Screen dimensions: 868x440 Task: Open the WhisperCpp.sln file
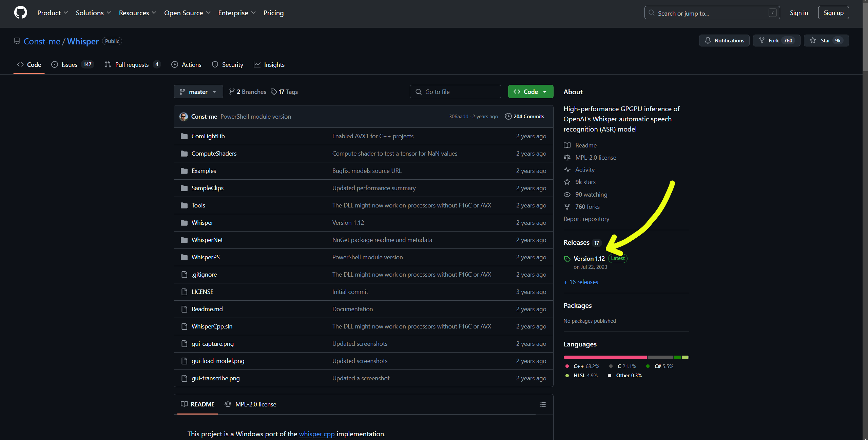click(x=212, y=326)
